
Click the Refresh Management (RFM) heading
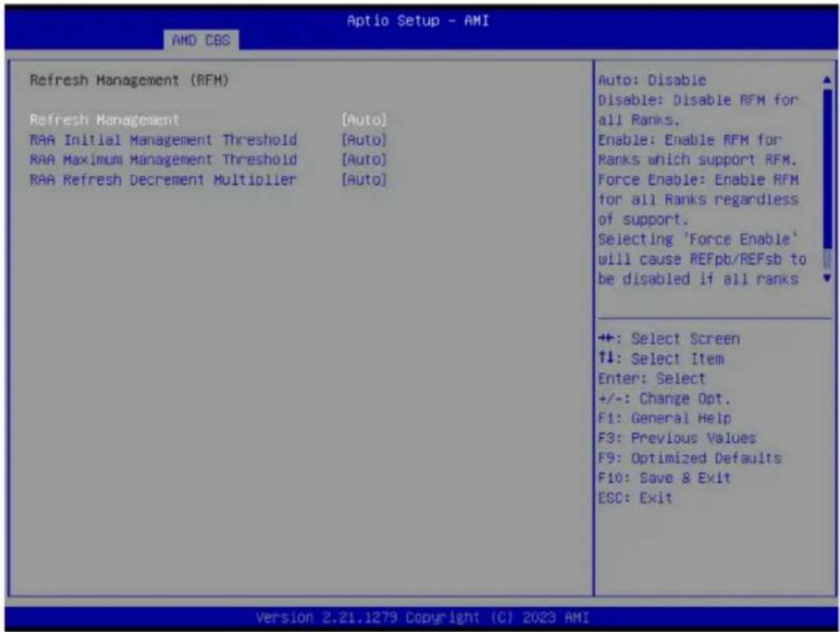(x=129, y=81)
